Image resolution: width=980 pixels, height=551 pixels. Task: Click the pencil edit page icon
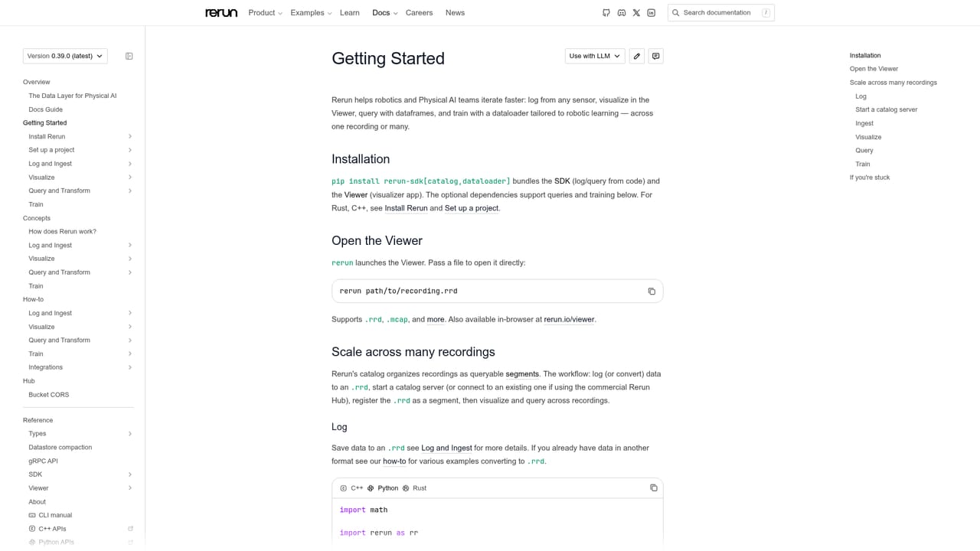coord(637,56)
